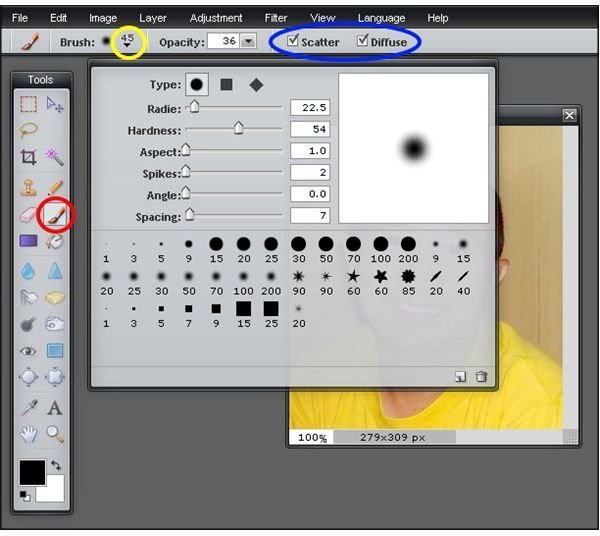Click the Aspect slider handle
600x536 pixels.
pos(186,149)
